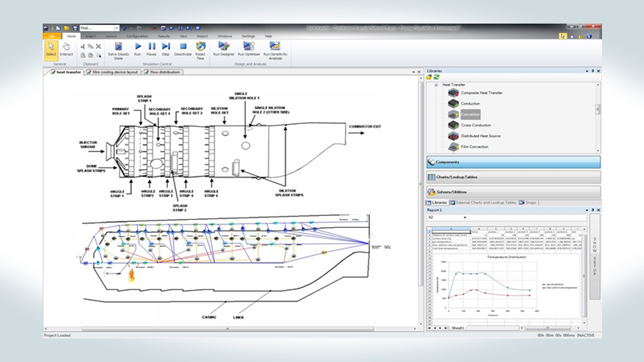Open the Configuration ribbon tab
The height and width of the screenshot is (362, 644).
[136, 35]
